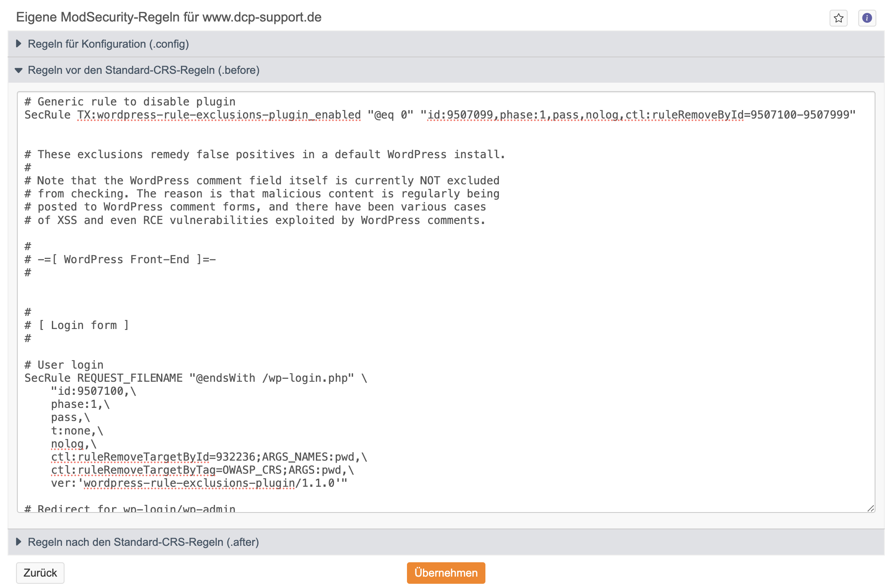Click the 'Note that the WordPress comment field' line

(262, 181)
